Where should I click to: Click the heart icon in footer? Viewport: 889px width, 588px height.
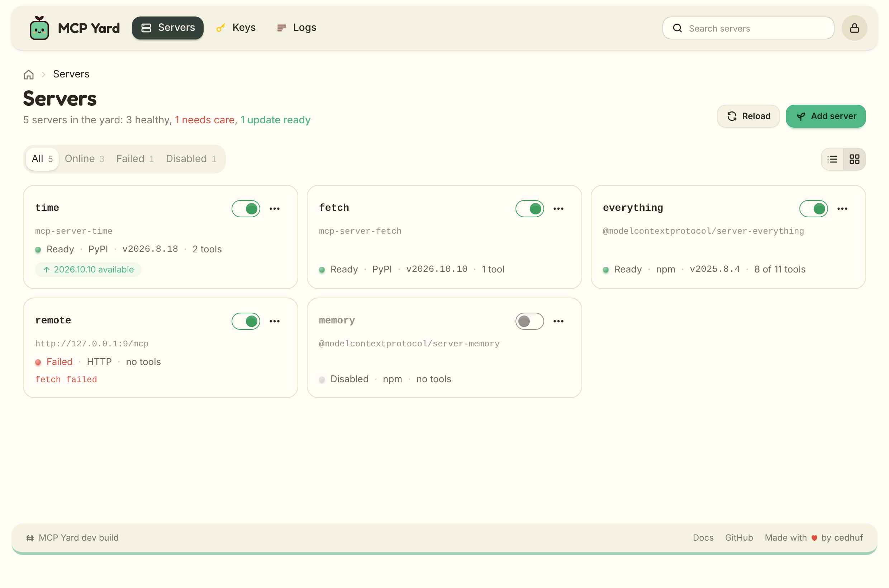(814, 538)
